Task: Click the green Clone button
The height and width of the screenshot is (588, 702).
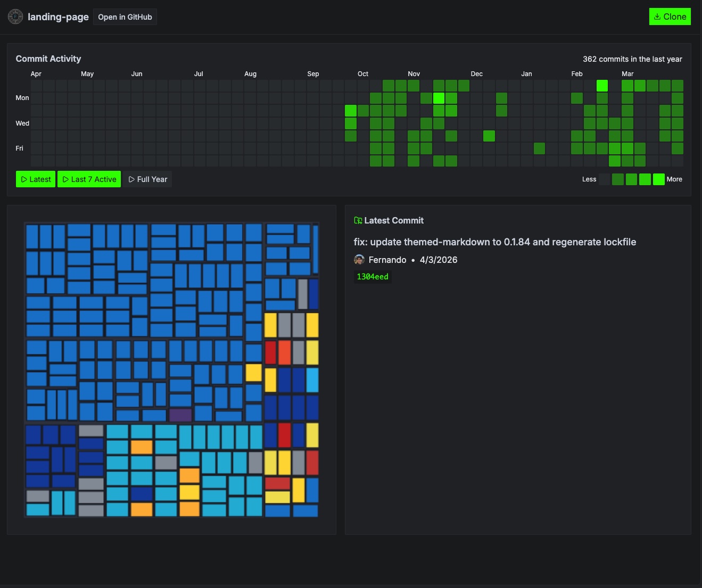Action: [670, 16]
